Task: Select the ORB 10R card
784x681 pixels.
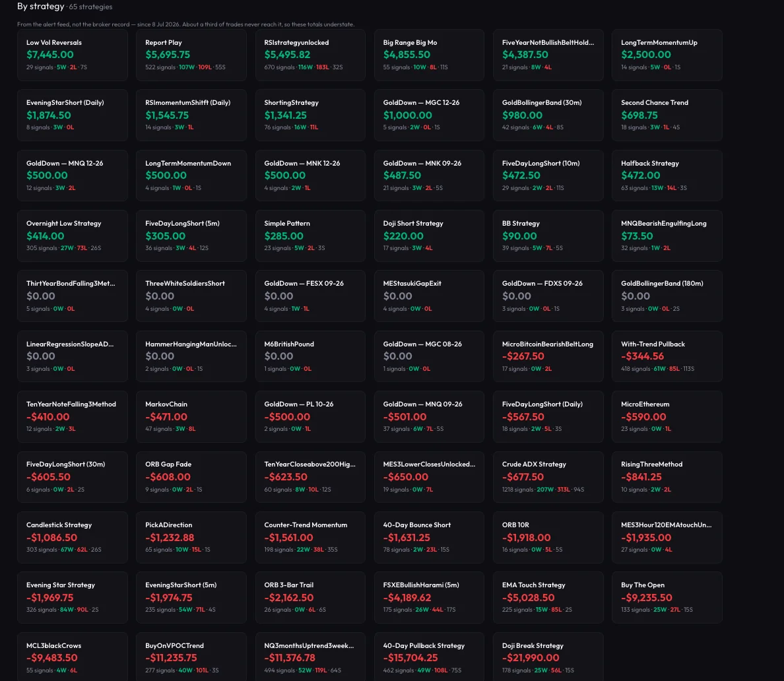Action: pos(548,538)
